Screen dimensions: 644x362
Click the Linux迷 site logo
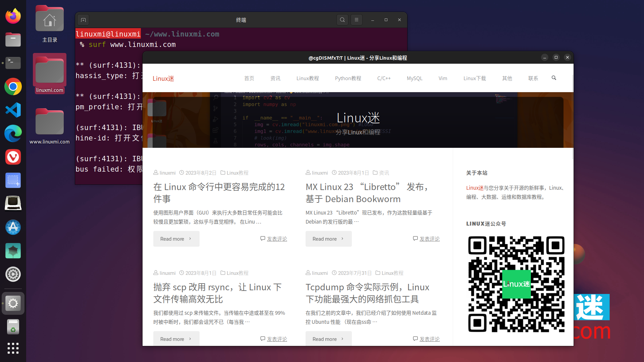tap(163, 78)
